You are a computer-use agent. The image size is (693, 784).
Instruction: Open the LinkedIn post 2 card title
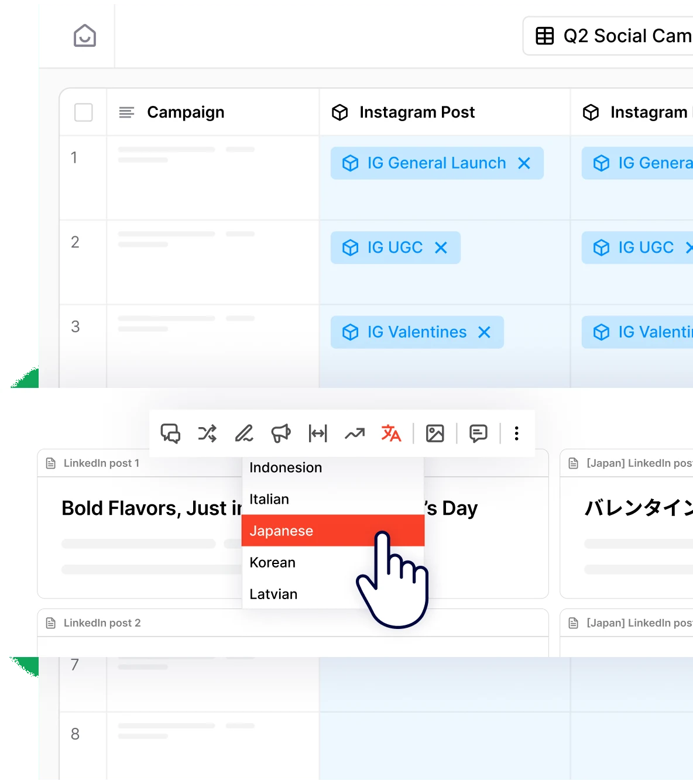(102, 623)
